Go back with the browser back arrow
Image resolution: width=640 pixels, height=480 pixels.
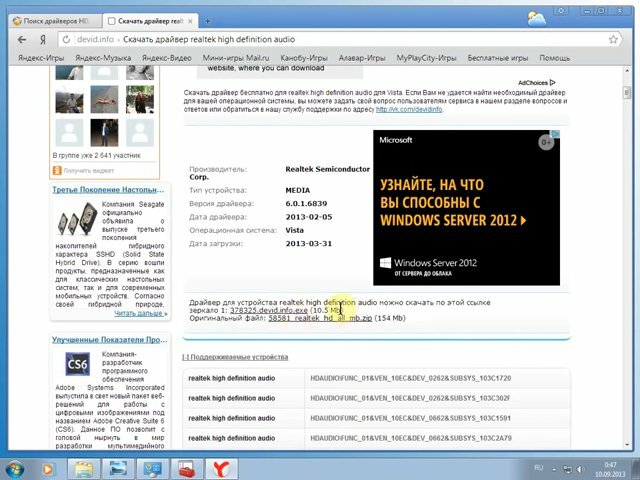[22, 40]
